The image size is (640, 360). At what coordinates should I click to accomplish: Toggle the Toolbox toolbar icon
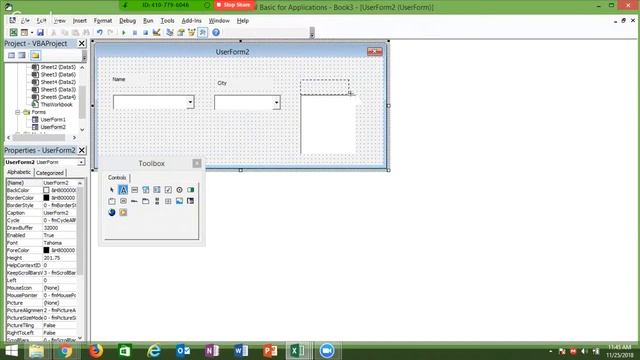click(x=202, y=32)
